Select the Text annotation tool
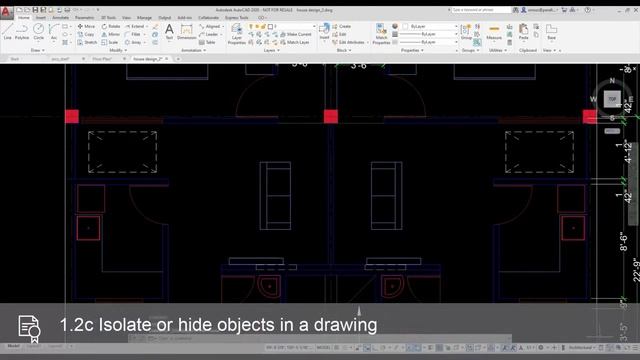640x360 pixels. (169, 32)
